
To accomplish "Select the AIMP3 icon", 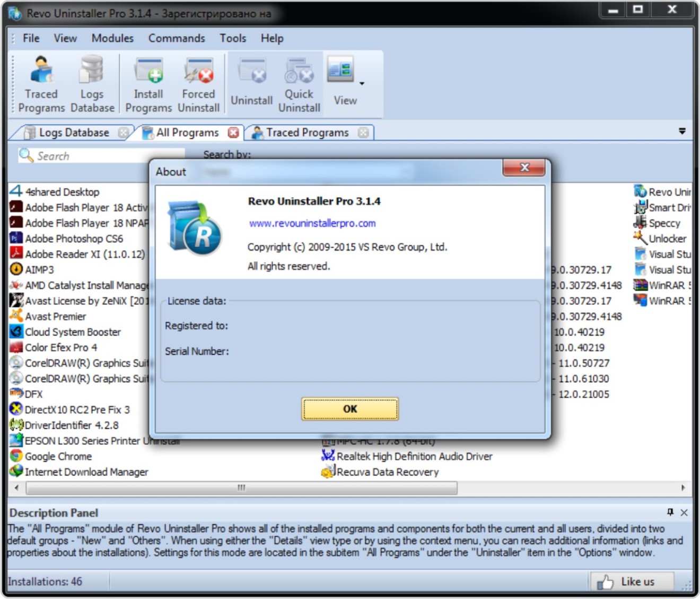I will (16, 269).
